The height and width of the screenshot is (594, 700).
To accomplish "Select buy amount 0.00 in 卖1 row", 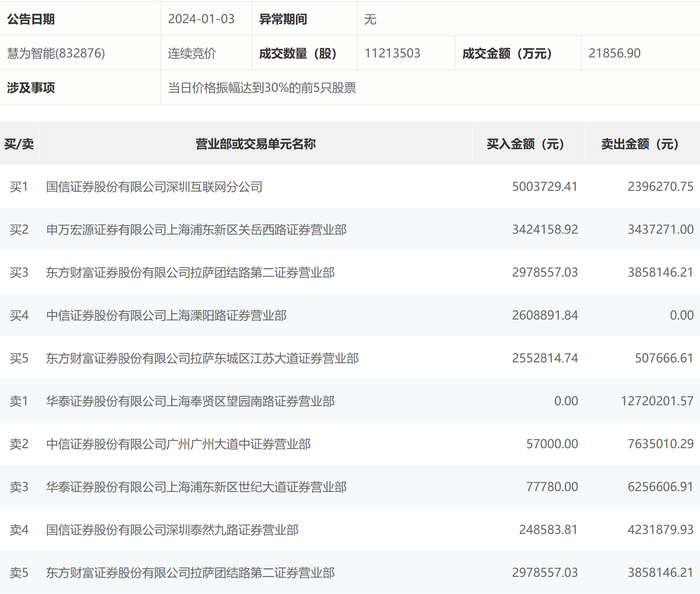I will pos(566,401).
